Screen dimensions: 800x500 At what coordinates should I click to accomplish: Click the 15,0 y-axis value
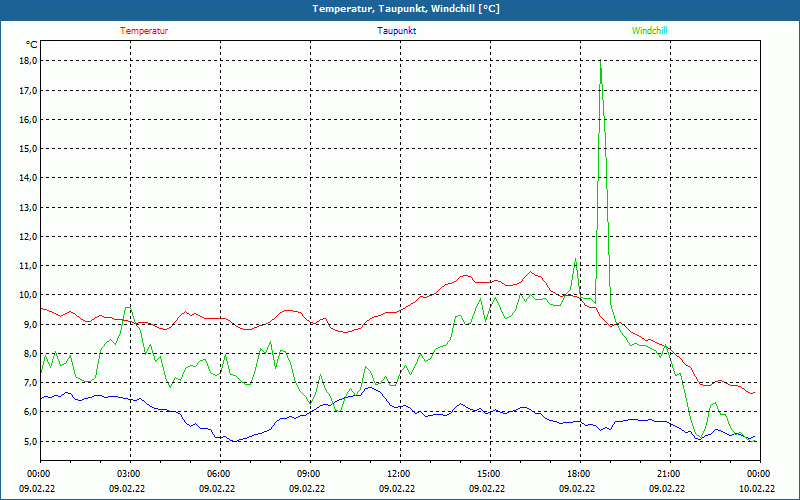[x=28, y=148]
